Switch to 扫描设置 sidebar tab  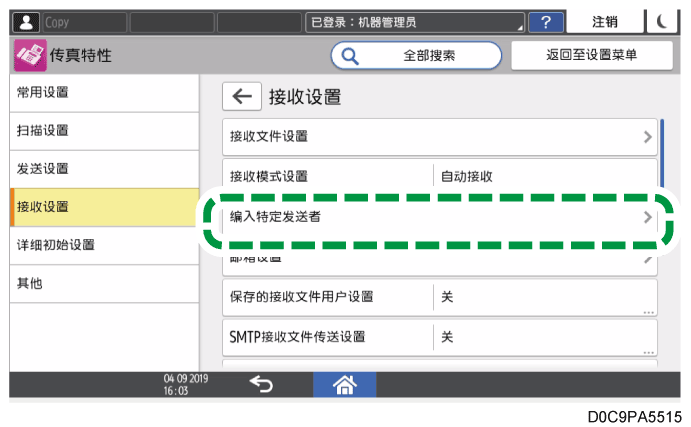100,131
